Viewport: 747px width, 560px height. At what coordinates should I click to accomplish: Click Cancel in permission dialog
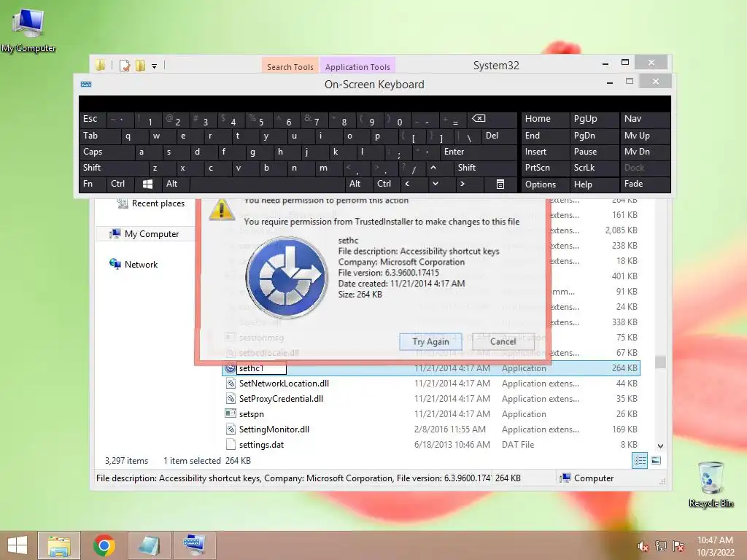503,341
